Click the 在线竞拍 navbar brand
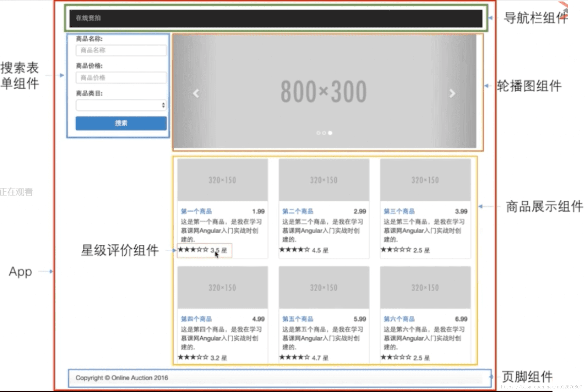This screenshot has width=585, height=392. click(x=88, y=18)
